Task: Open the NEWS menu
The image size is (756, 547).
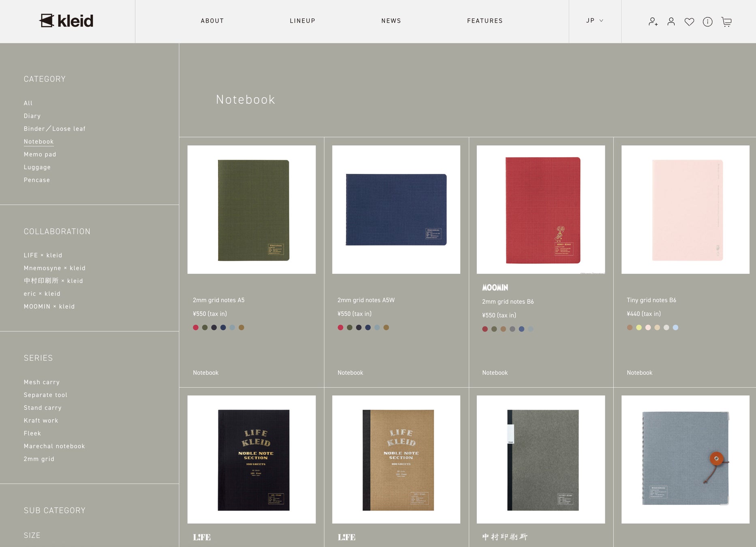Action: point(391,21)
